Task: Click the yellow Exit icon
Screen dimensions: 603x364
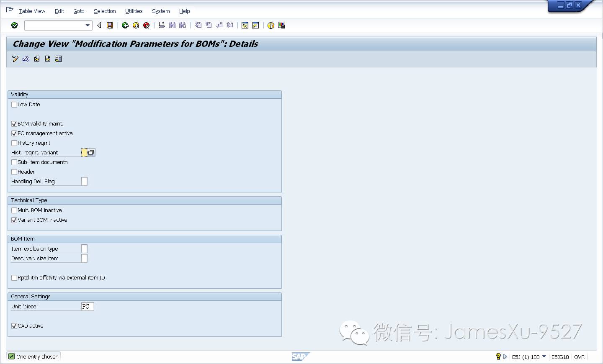Action: [136, 26]
